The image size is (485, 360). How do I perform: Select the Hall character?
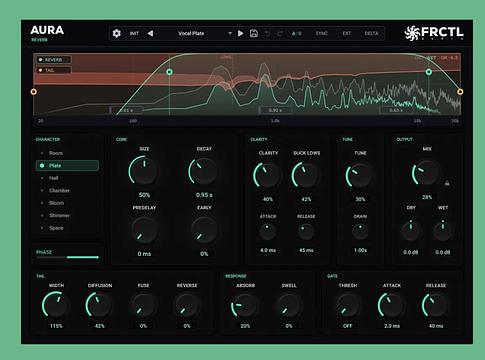(67, 178)
